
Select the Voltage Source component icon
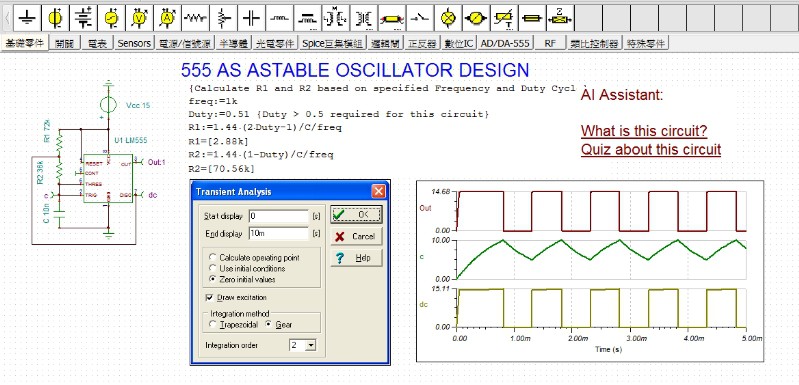click(x=55, y=18)
